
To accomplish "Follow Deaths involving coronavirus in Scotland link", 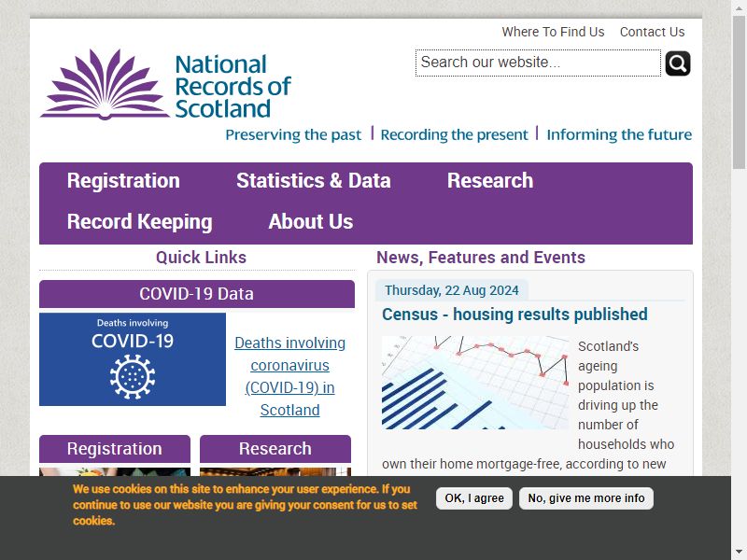I will (289, 376).
